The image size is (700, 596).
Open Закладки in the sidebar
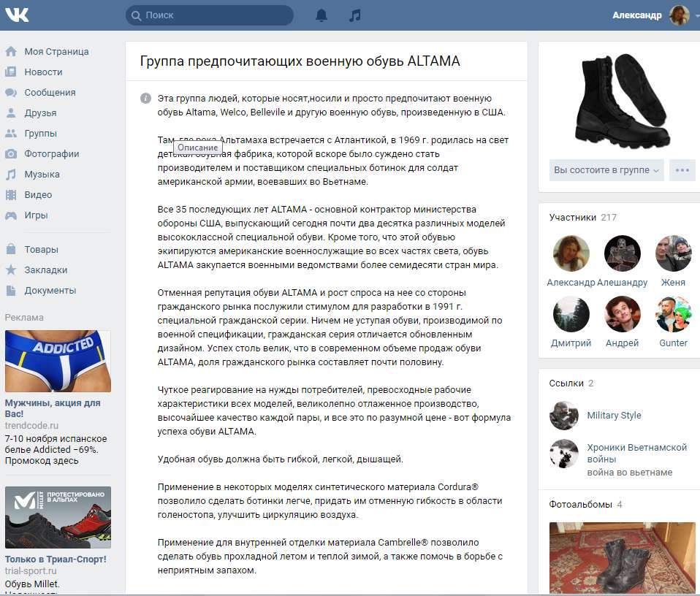coord(45,270)
